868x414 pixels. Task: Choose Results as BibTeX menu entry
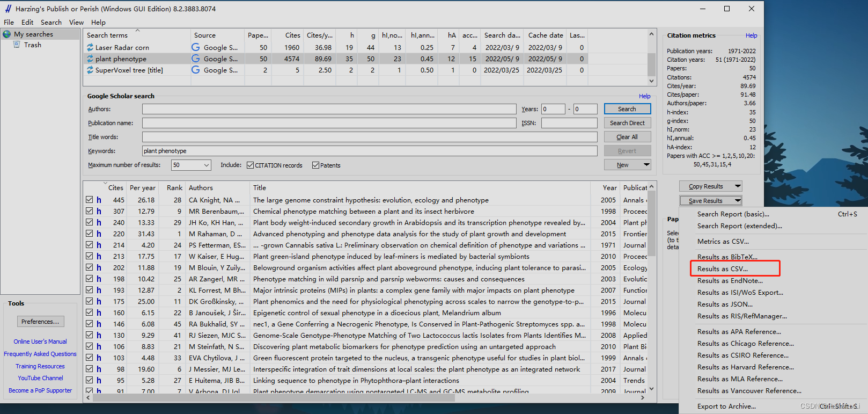click(727, 257)
